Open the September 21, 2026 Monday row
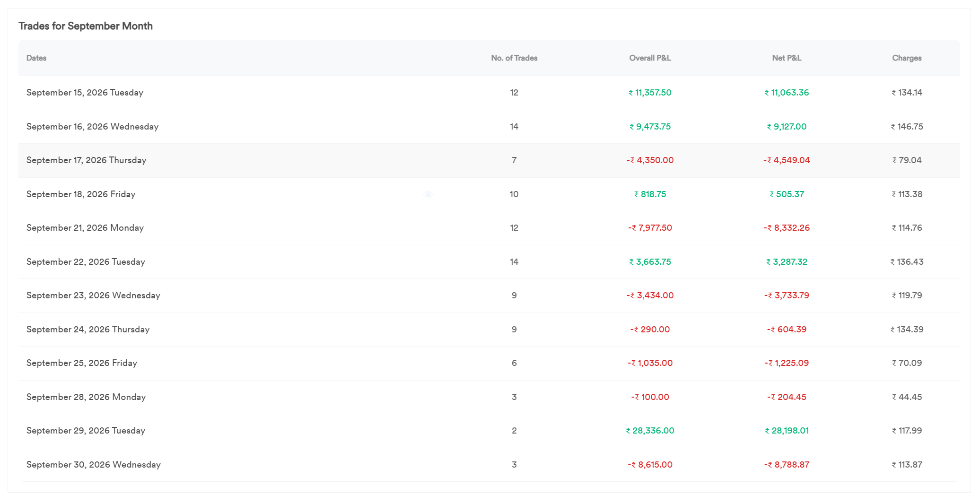 point(489,228)
